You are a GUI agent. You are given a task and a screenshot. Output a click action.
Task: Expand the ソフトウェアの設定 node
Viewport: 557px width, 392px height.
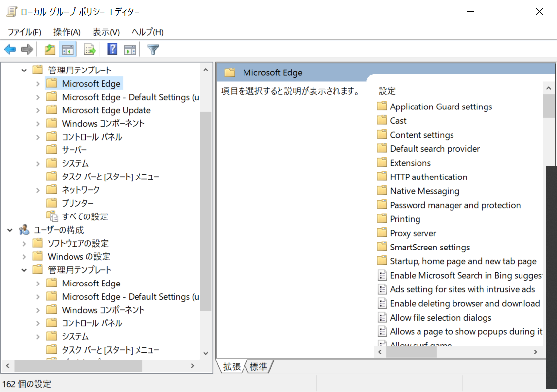point(24,244)
